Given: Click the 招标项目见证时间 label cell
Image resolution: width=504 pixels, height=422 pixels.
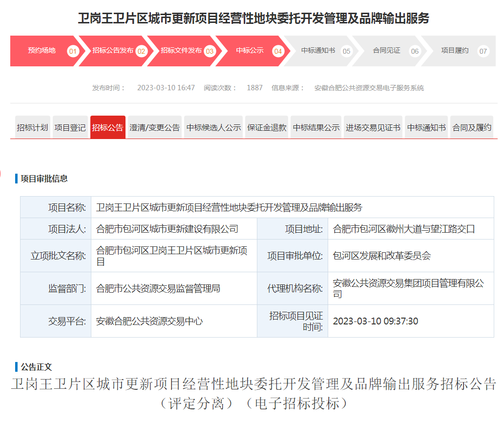Looking at the screenshot, I should [293, 321].
